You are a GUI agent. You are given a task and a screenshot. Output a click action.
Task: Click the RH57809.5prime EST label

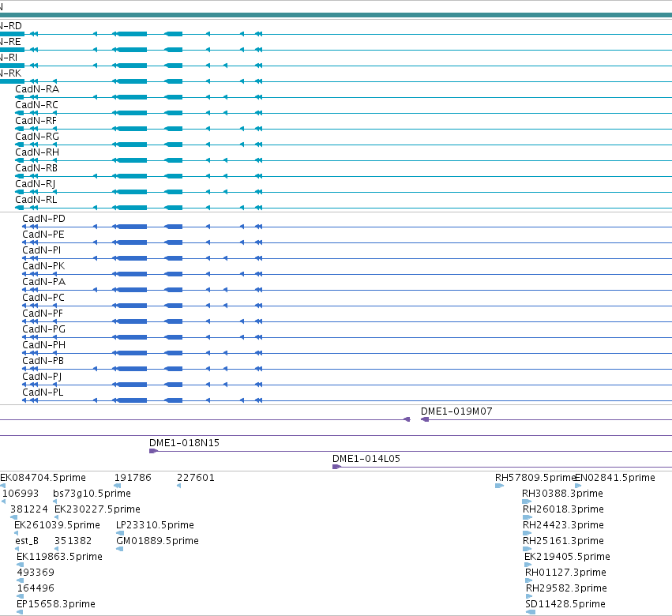point(535,478)
